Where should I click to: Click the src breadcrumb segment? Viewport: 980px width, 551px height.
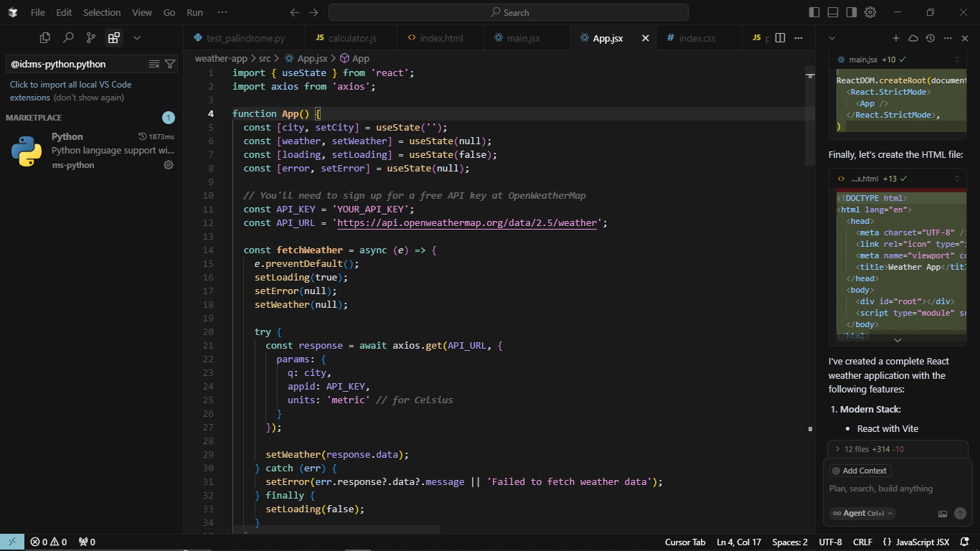tap(265, 59)
